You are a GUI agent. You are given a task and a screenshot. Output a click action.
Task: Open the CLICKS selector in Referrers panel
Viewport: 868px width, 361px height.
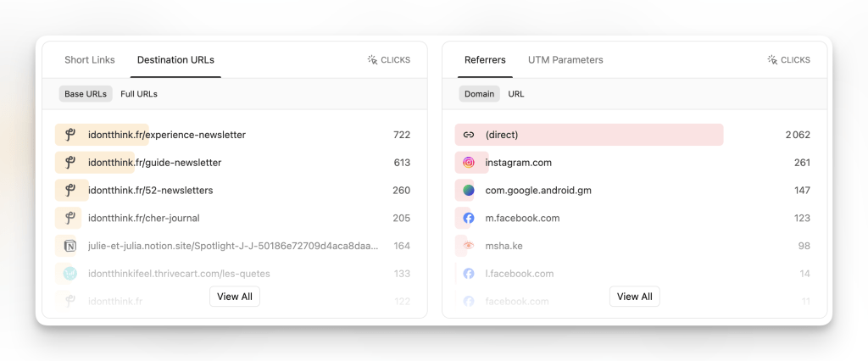coord(789,60)
